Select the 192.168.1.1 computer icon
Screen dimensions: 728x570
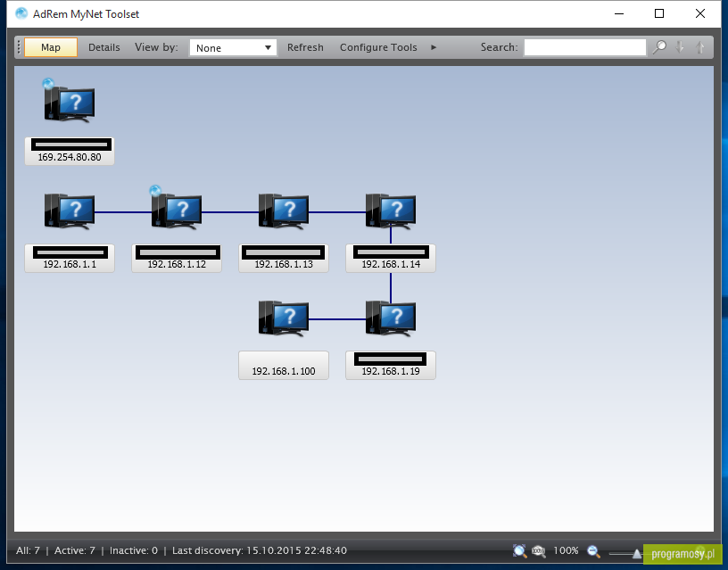tap(70, 211)
